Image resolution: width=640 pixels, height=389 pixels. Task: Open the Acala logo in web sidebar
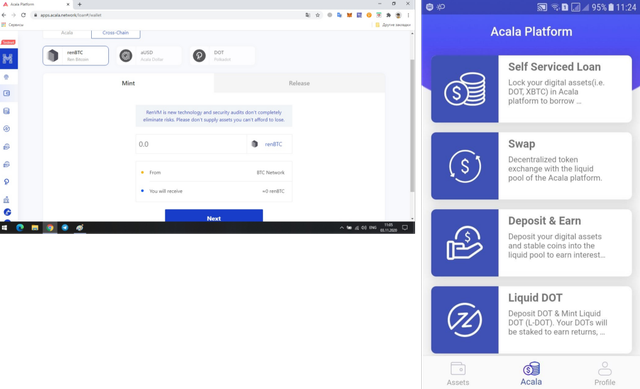pos(8,59)
